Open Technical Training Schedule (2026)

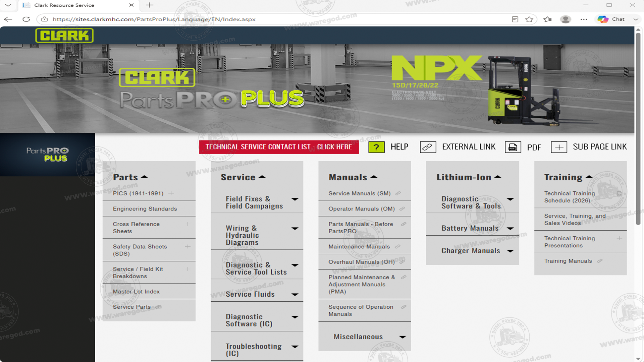click(570, 197)
